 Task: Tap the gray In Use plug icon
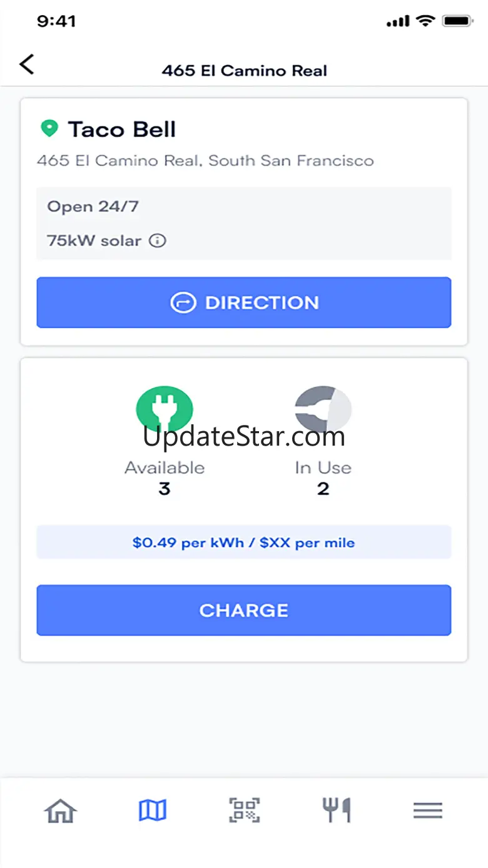point(323,409)
